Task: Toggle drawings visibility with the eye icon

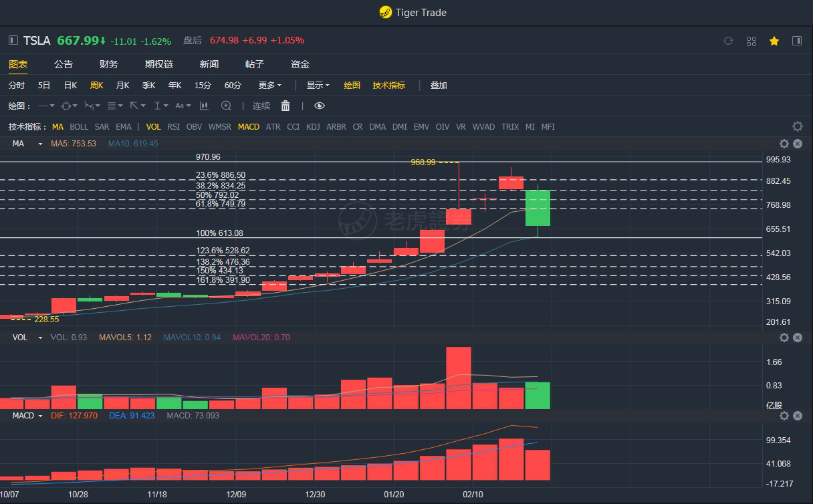Action: click(320, 106)
